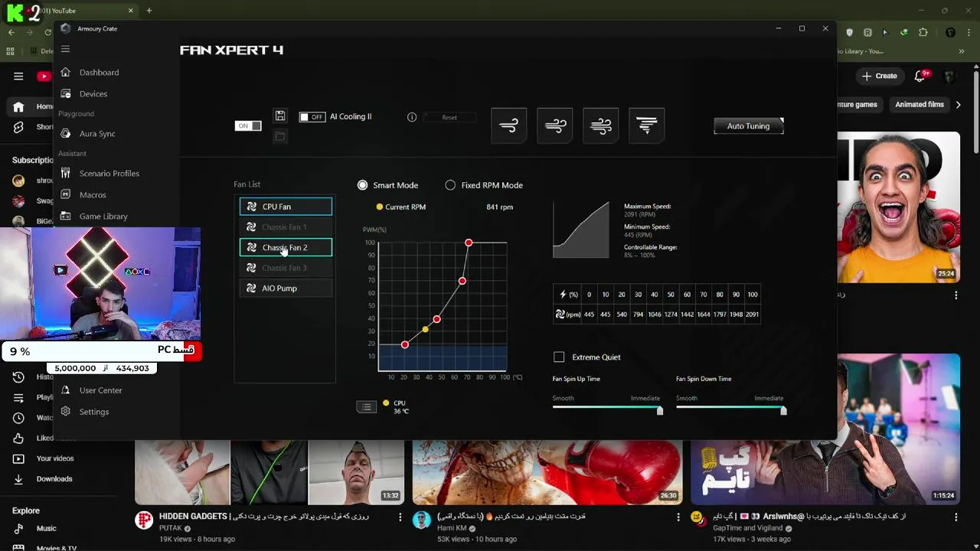Go back in Chrome
This screenshot has width=980, height=551.
coord(11,32)
